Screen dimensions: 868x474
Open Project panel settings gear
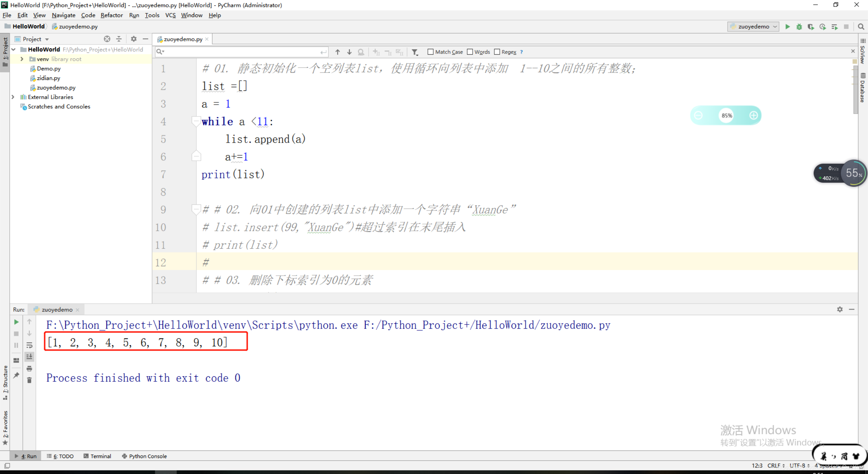(x=133, y=39)
